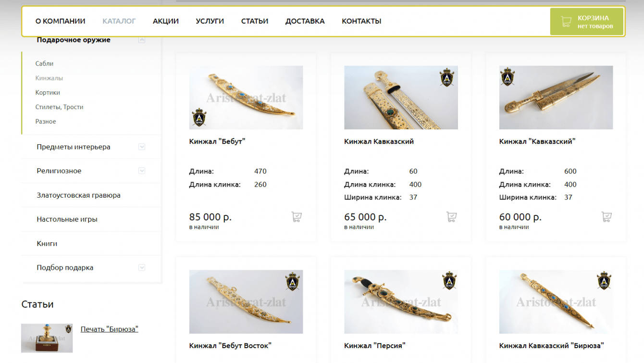This screenshot has height=363, width=644.
Task: Open Кинжал "Бебут" product photo
Action: click(246, 98)
